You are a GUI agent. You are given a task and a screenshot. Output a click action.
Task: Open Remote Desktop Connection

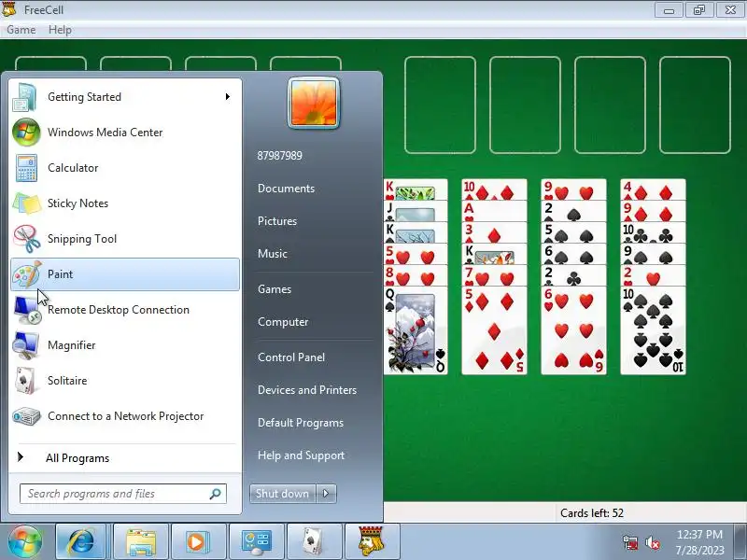point(125,310)
